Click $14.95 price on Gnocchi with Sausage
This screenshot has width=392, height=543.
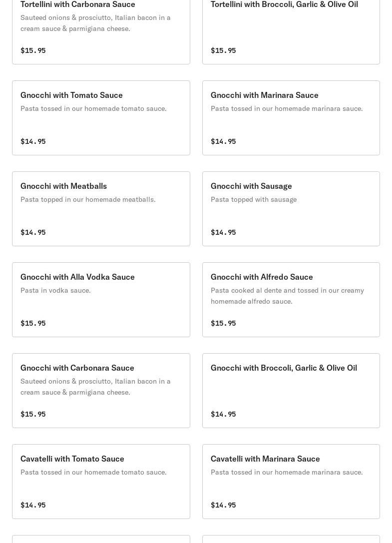[223, 232]
